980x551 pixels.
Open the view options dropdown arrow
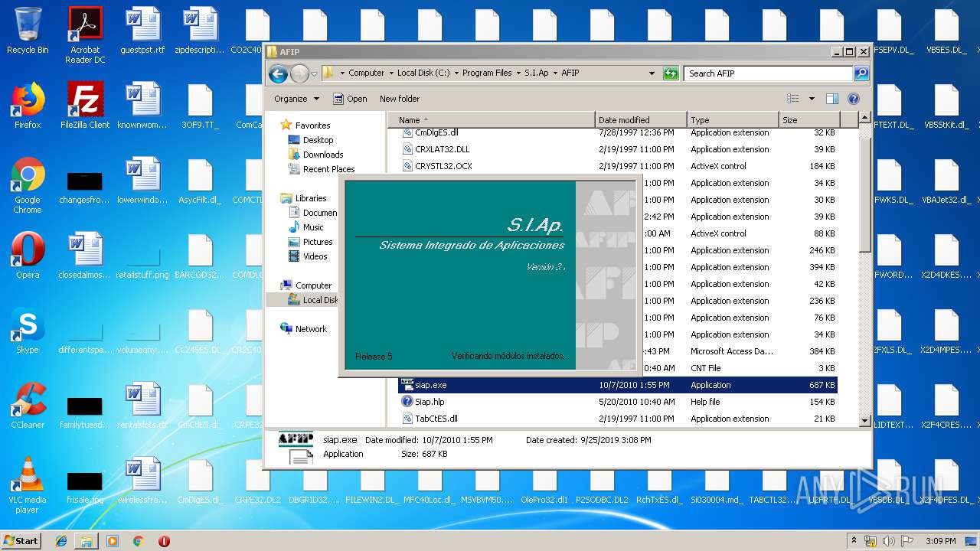812,99
